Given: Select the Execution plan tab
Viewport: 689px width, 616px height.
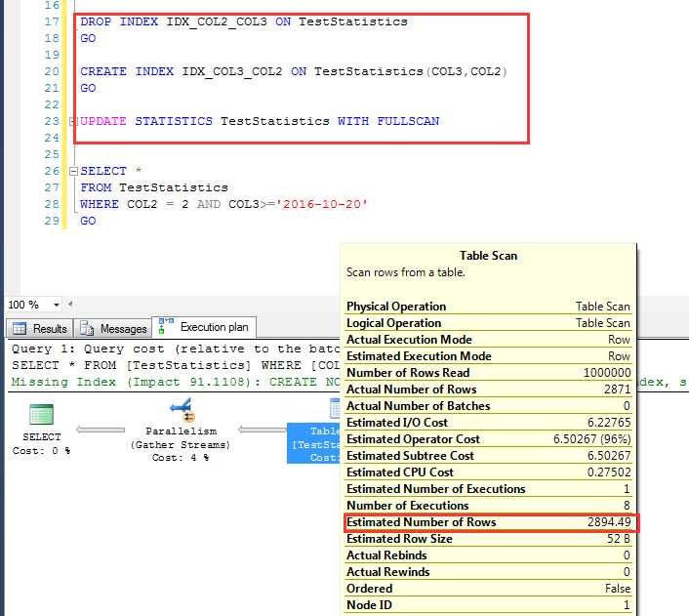Looking at the screenshot, I should [x=204, y=327].
